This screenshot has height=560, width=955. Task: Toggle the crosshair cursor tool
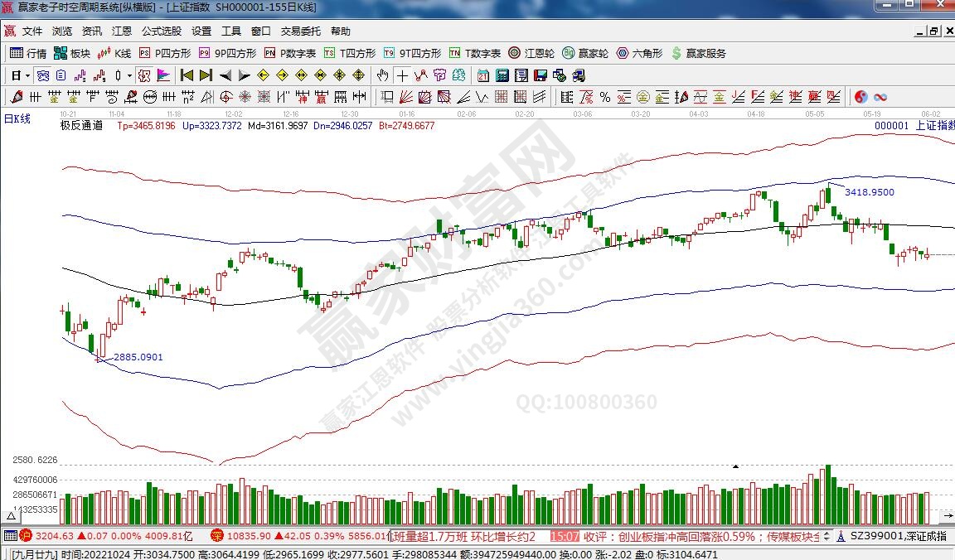tap(402, 75)
